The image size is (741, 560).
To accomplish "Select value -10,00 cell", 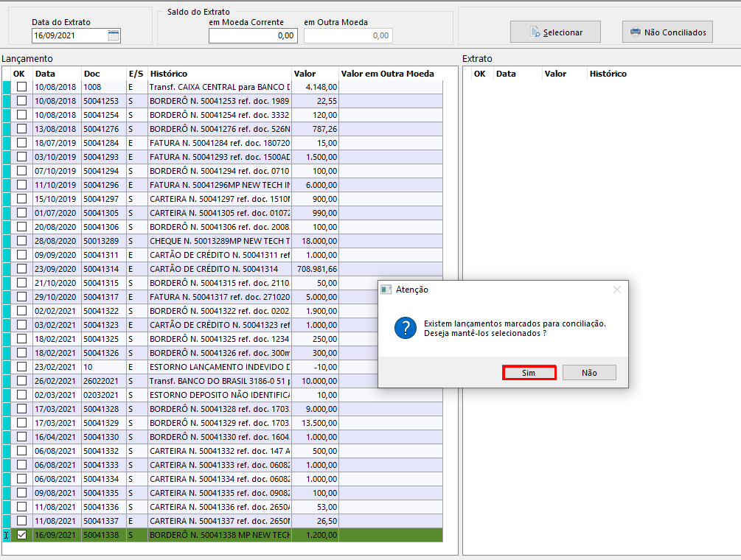I will coord(316,367).
